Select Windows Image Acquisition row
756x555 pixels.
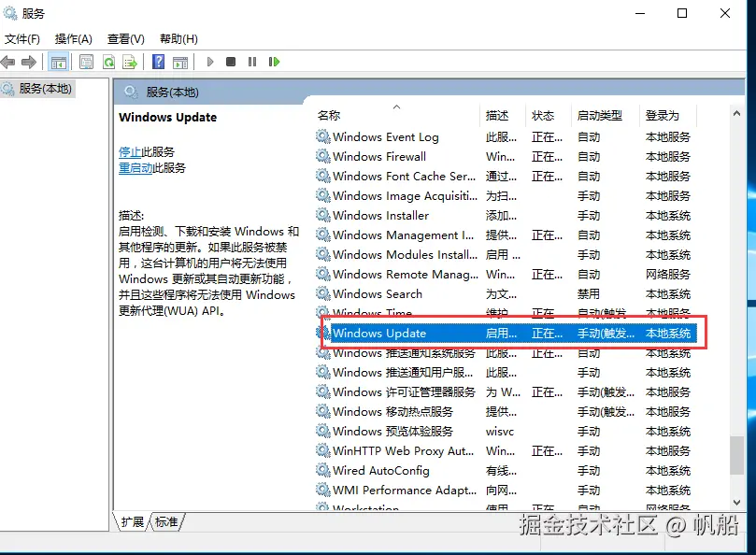click(x=506, y=196)
